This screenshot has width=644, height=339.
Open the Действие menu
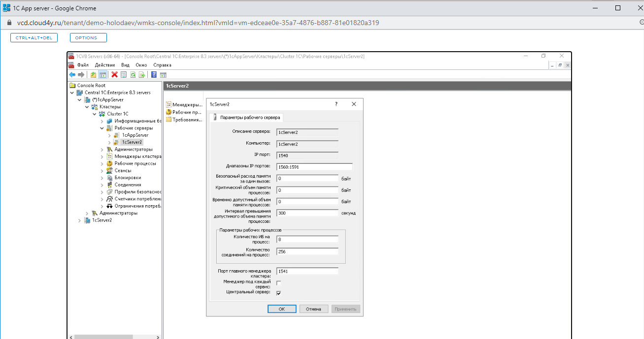(x=105, y=65)
